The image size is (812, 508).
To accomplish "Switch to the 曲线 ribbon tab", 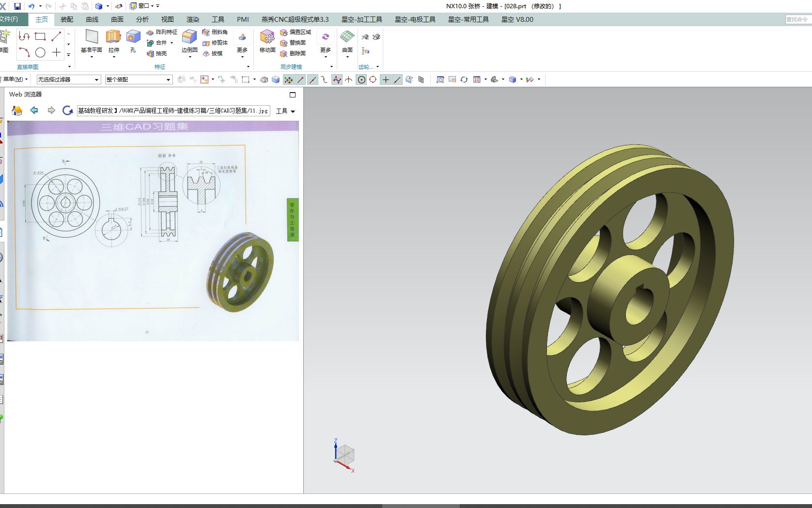I will click(92, 19).
